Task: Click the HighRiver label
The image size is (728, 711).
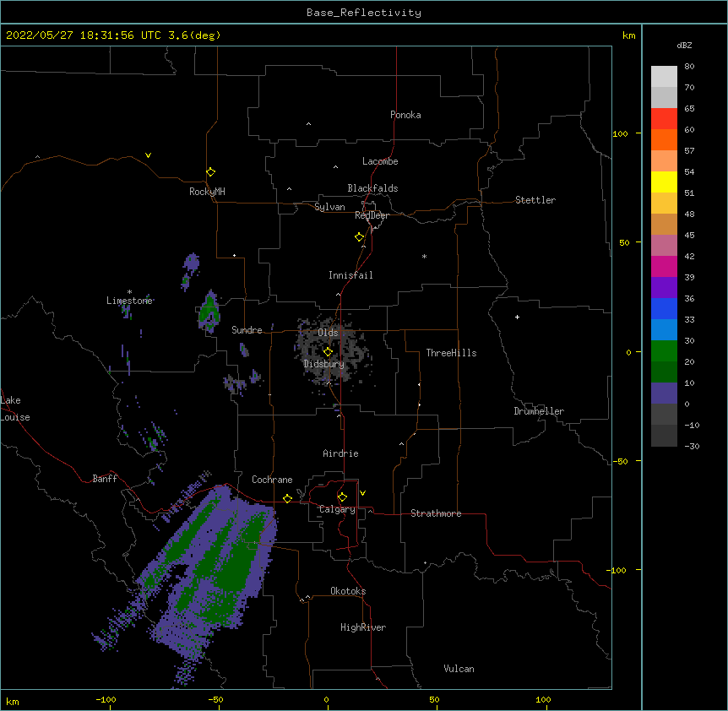Action: click(x=362, y=627)
